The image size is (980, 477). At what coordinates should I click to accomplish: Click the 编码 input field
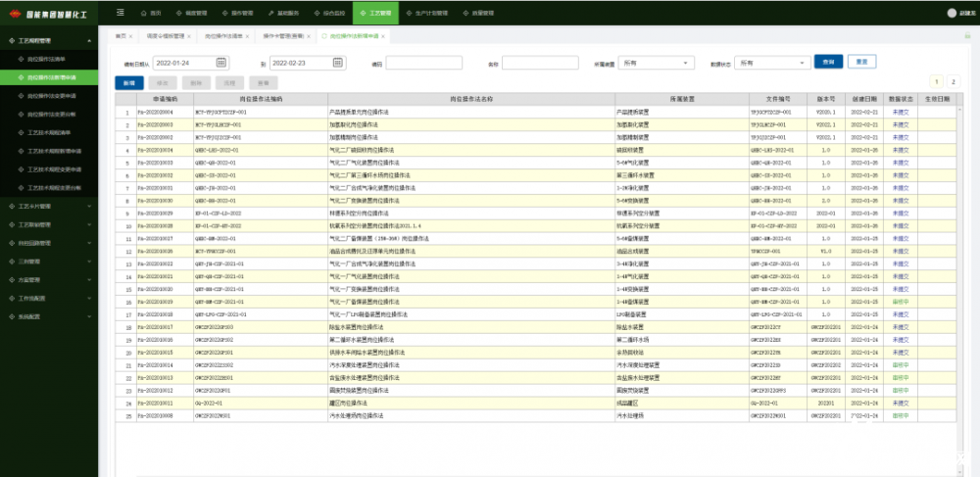pos(423,63)
